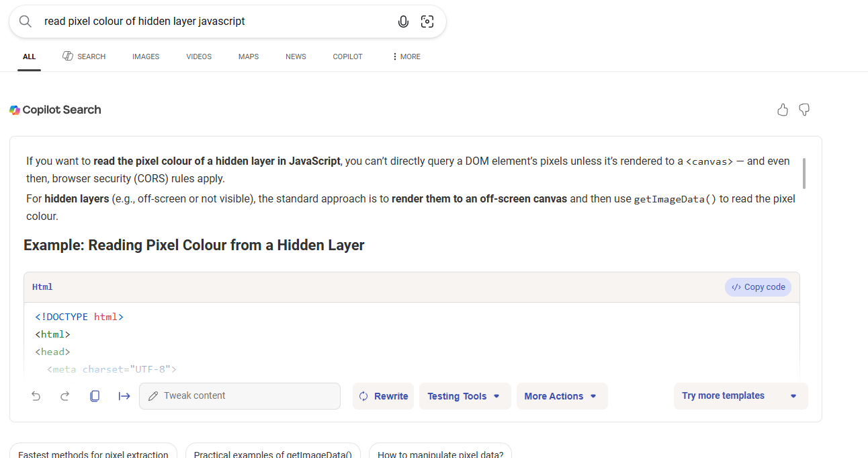Open visual search camera icon

(x=427, y=22)
